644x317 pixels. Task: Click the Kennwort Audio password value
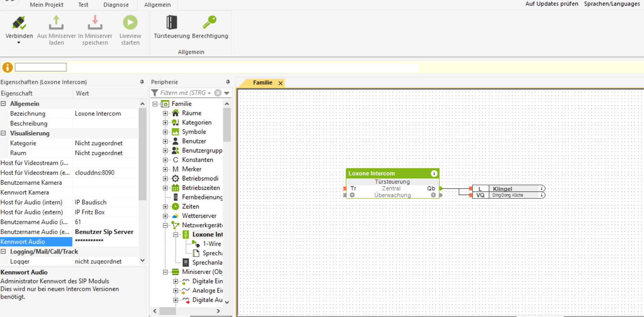[105, 241]
